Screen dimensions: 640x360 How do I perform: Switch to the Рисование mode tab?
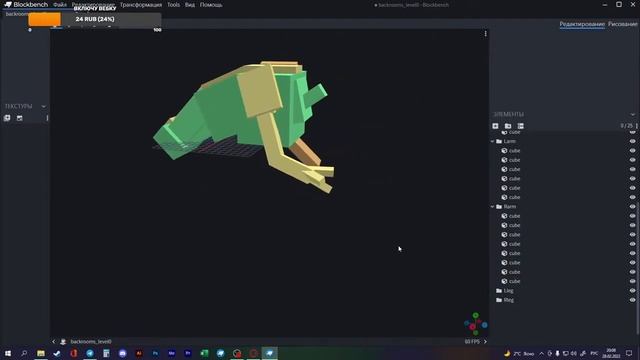click(x=623, y=24)
